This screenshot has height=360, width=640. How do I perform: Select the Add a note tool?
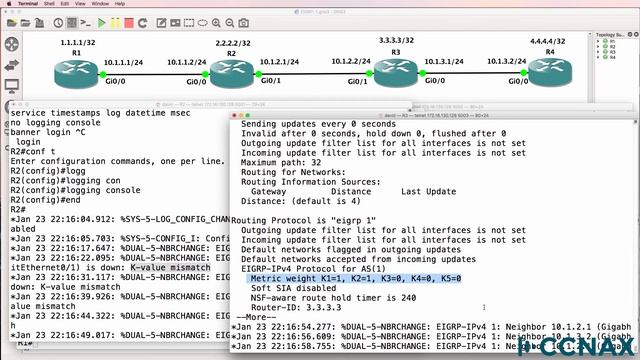pos(161,23)
